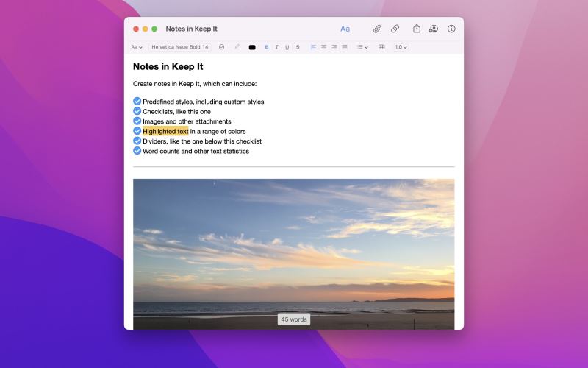Click the window title 'Notes in Keep It'
Image resolution: width=588 pixels, height=368 pixels.
tap(192, 29)
